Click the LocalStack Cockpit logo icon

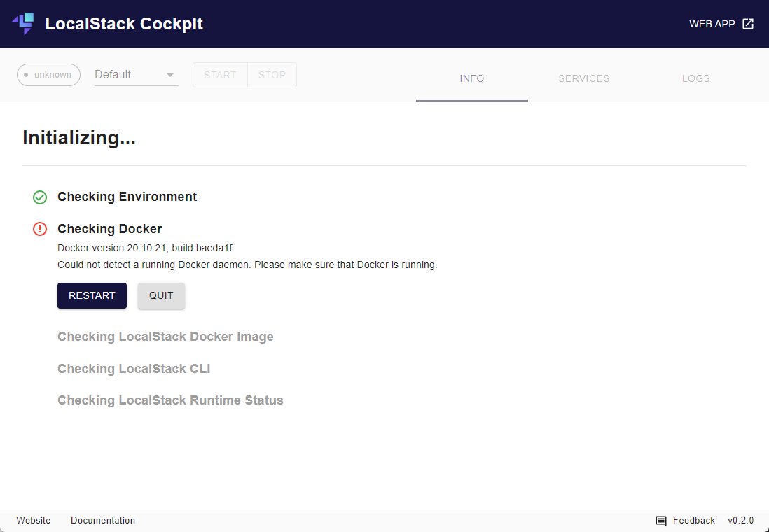coord(22,23)
